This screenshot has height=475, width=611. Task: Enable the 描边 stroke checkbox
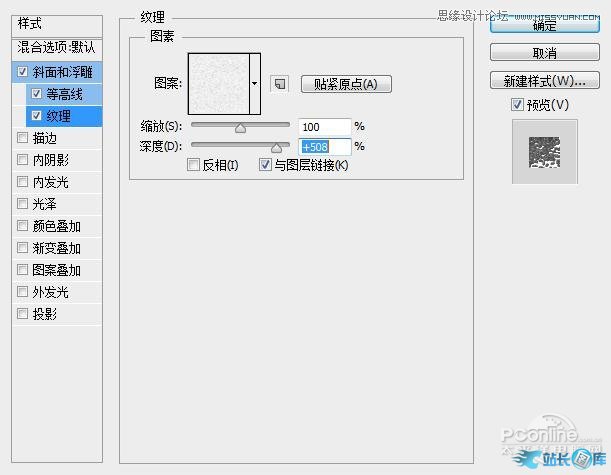23,138
